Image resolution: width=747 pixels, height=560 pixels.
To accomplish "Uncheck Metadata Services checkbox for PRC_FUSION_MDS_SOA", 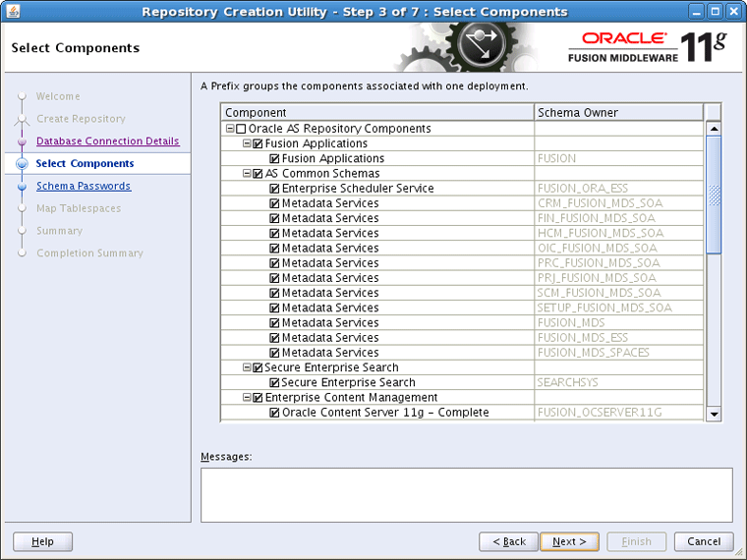I will tap(274, 263).
